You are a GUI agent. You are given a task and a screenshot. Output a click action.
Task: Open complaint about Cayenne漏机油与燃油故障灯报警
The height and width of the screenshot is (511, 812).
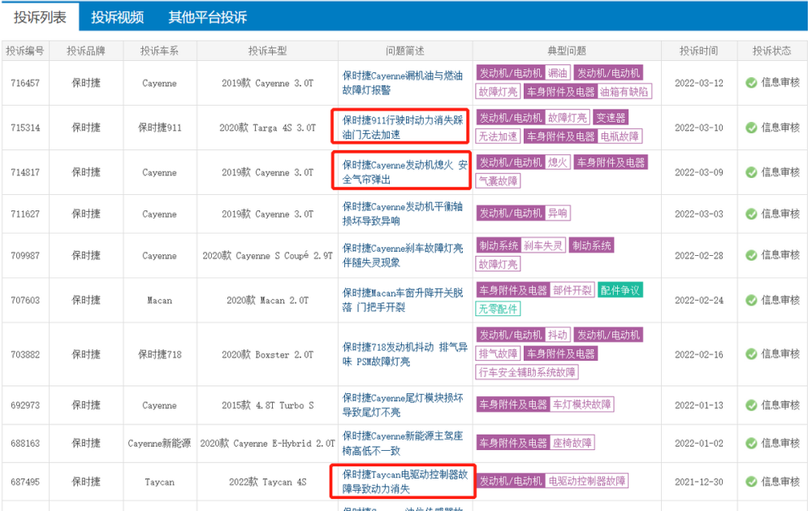(x=403, y=83)
